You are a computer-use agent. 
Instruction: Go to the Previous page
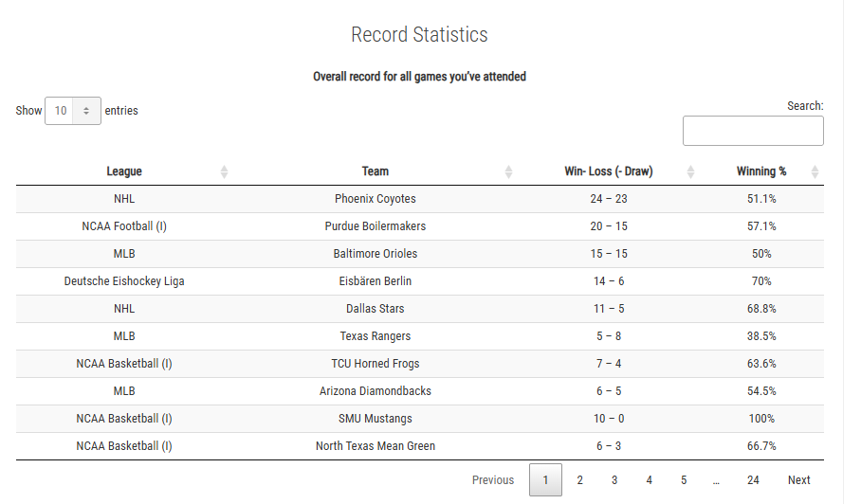(493, 480)
